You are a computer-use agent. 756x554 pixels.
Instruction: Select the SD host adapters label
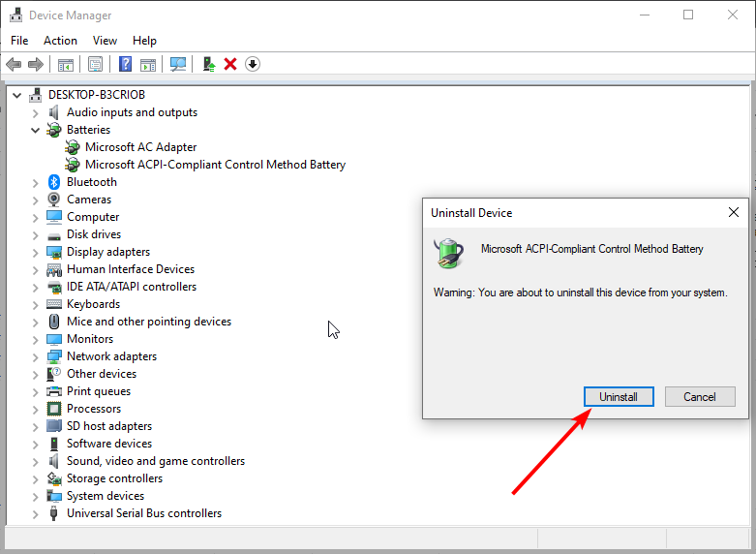click(x=109, y=426)
